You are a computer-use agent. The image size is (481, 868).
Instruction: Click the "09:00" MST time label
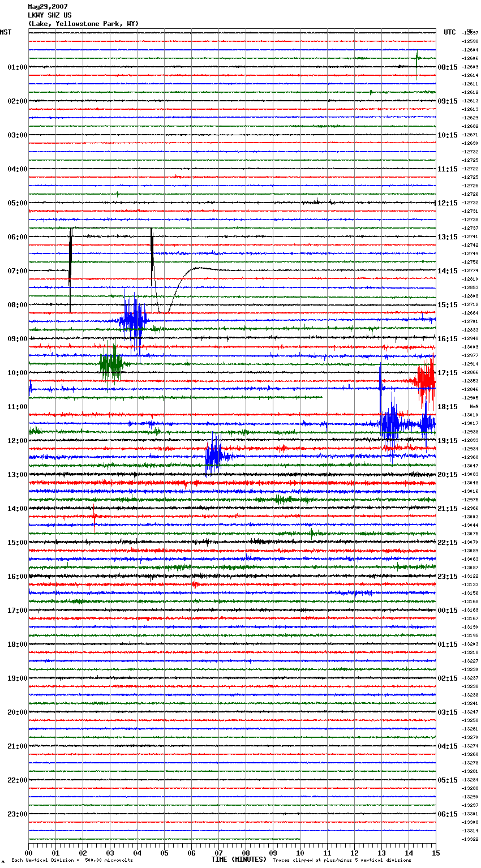pyautogui.click(x=18, y=339)
